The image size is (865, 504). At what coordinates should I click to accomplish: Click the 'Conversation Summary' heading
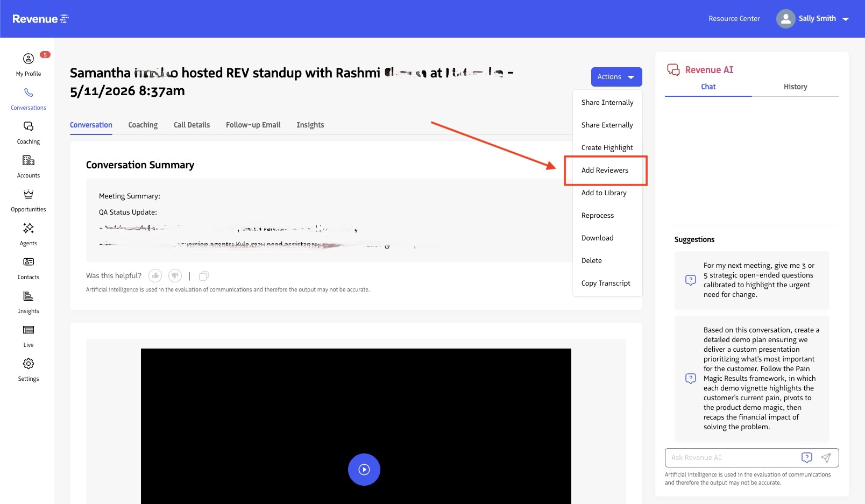pos(140,165)
